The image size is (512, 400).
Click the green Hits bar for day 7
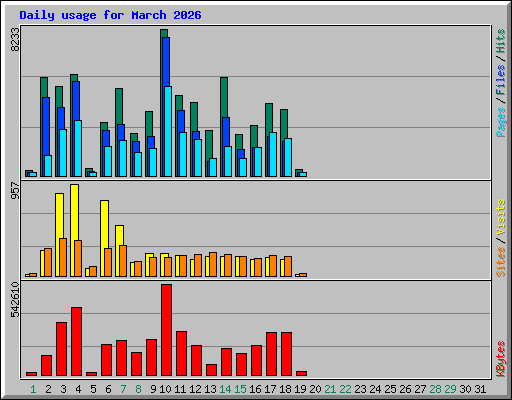click(119, 106)
